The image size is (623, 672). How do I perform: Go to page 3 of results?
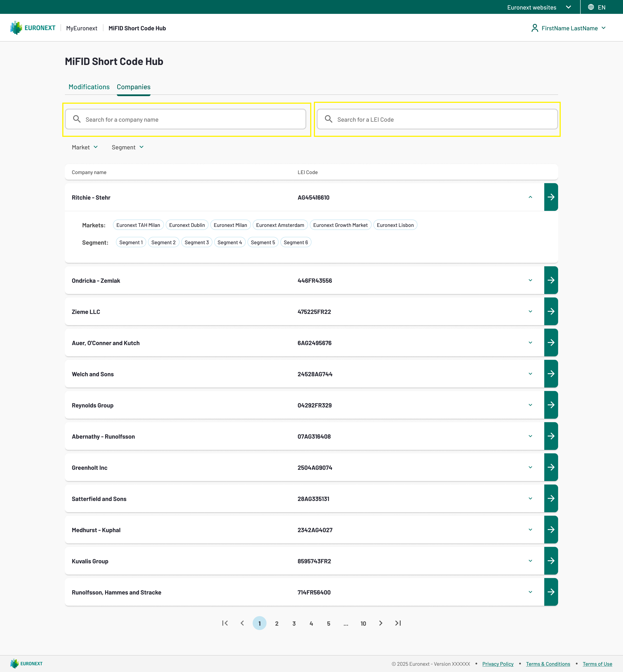(x=294, y=624)
